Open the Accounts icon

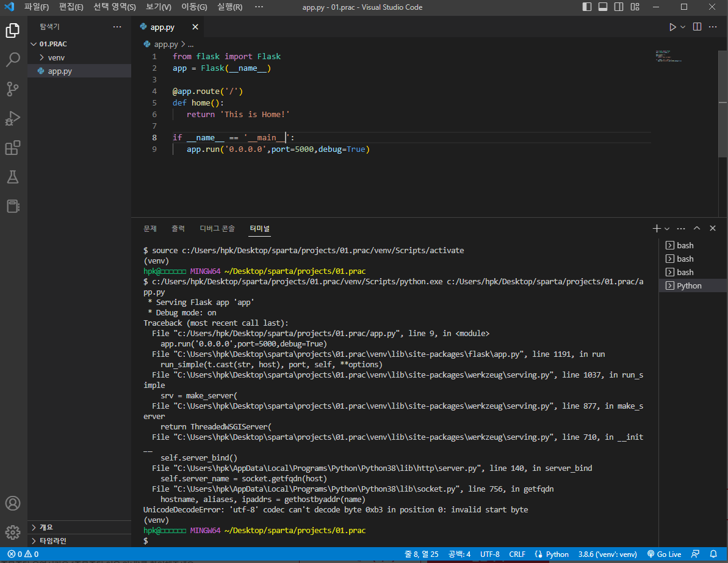[13, 503]
